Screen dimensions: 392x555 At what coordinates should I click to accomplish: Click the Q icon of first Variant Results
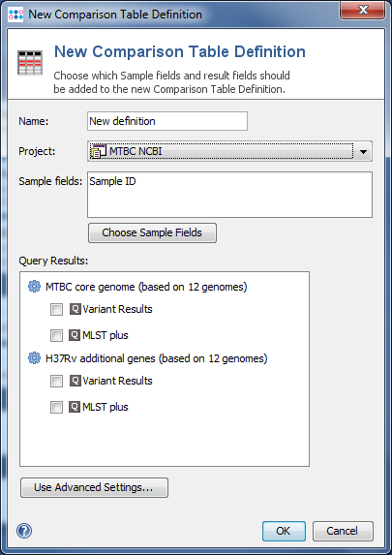coord(75,309)
